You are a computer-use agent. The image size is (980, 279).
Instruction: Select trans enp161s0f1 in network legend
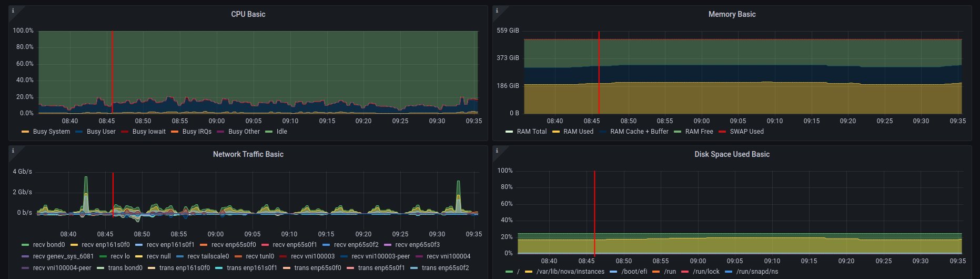251,268
